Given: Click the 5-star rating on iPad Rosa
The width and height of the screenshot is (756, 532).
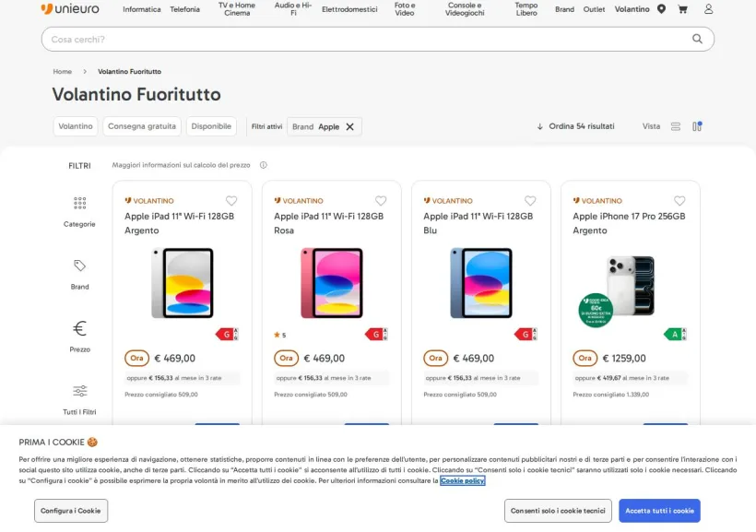Looking at the screenshot, I should point(280,335).
